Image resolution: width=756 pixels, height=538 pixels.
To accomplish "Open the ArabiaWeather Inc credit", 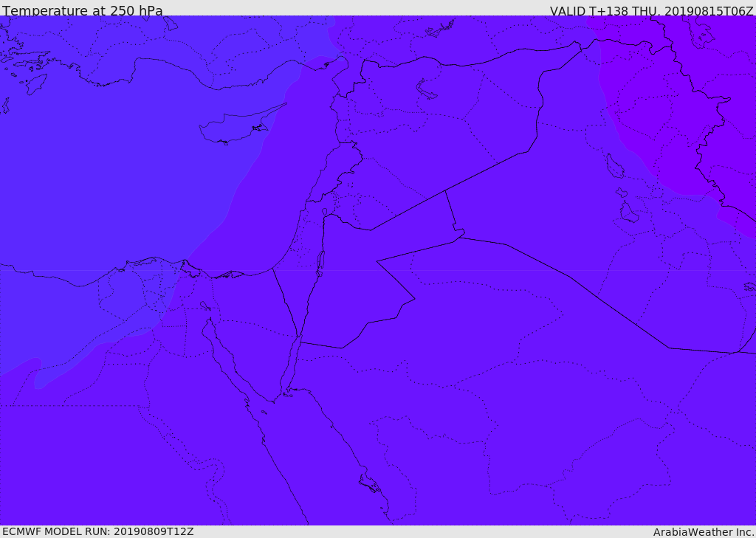I will click(x=703, y=532).
